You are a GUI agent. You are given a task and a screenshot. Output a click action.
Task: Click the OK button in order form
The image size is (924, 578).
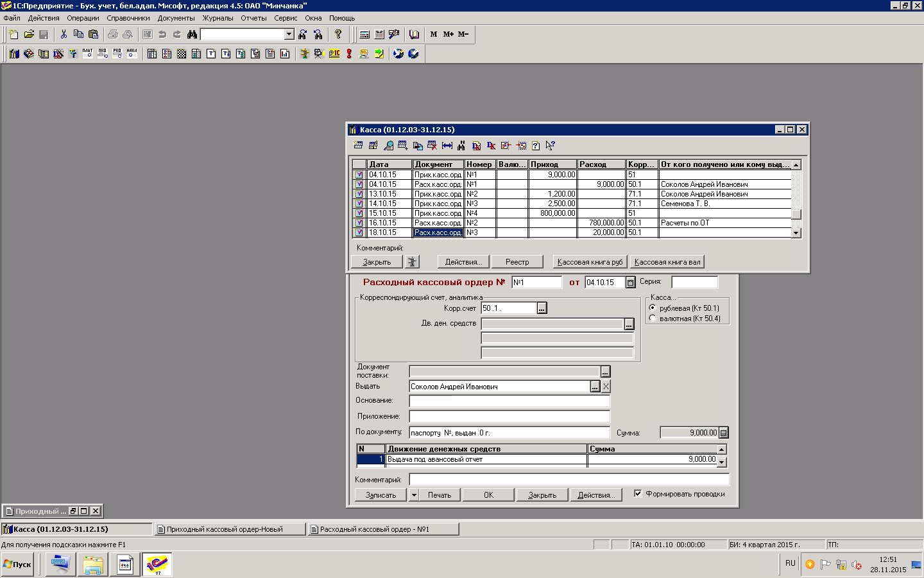[488, 495]
